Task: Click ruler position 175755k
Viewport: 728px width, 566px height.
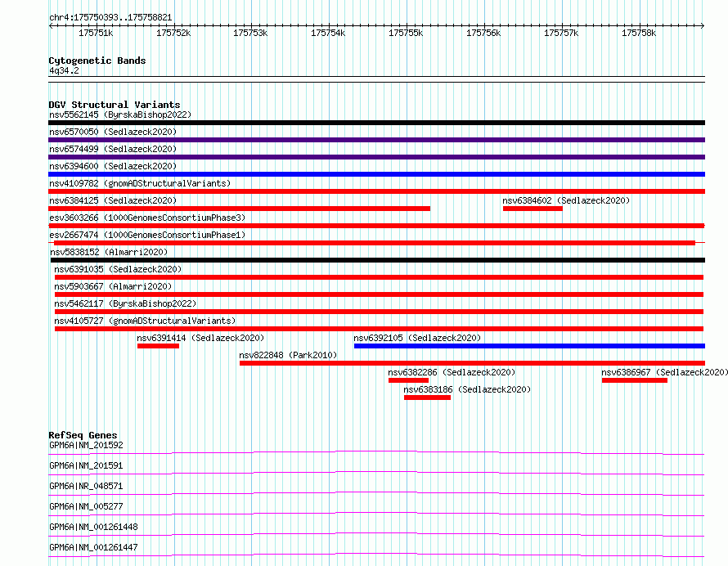Action: pos(406,33)
